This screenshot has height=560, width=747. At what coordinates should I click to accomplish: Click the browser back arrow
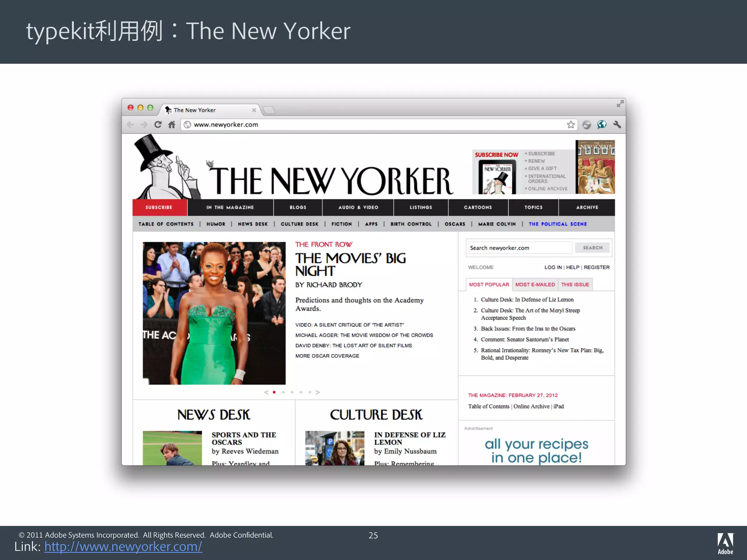(x=130, y=125)
